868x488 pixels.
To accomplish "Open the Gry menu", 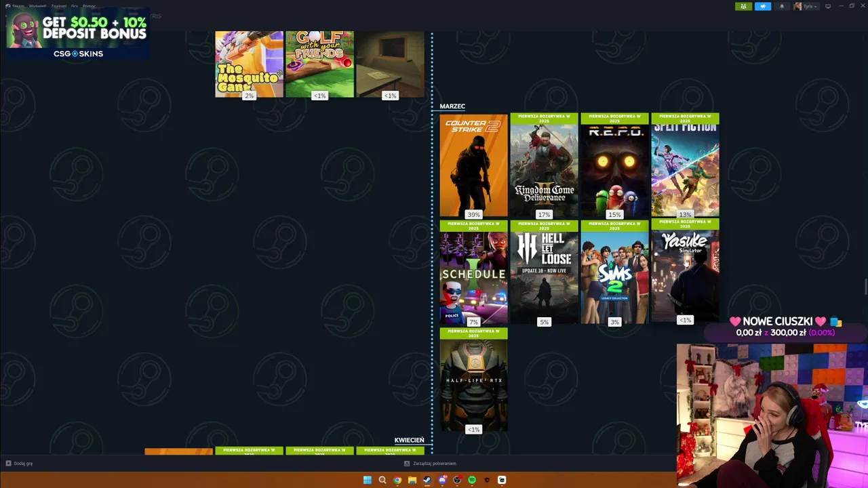I will coord(75,6).
